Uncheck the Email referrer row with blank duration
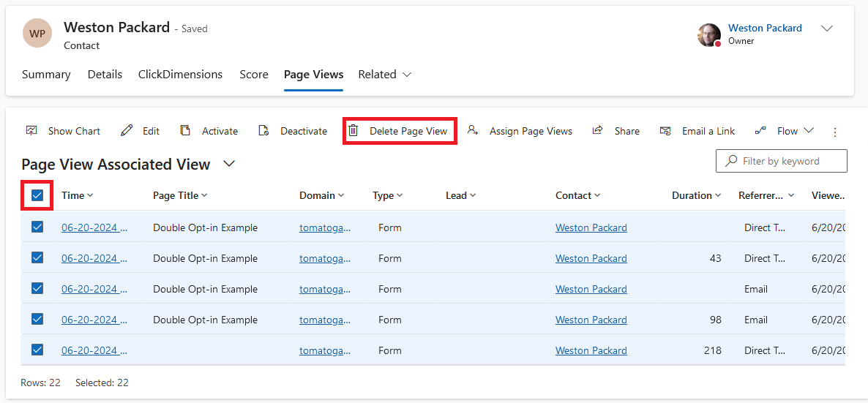The width and height of the screenshot is (868, 403). point(37,288)
